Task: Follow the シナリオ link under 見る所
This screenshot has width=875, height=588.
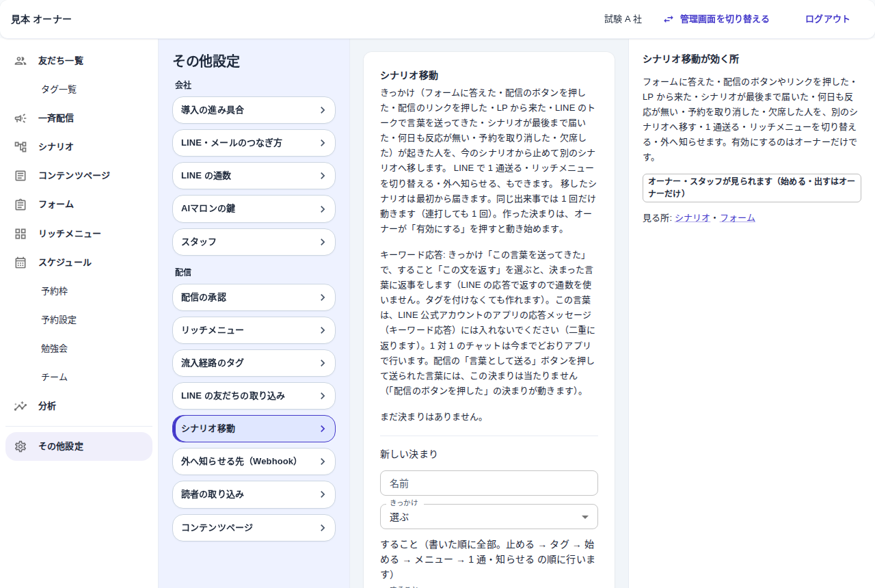Action: 692,218
